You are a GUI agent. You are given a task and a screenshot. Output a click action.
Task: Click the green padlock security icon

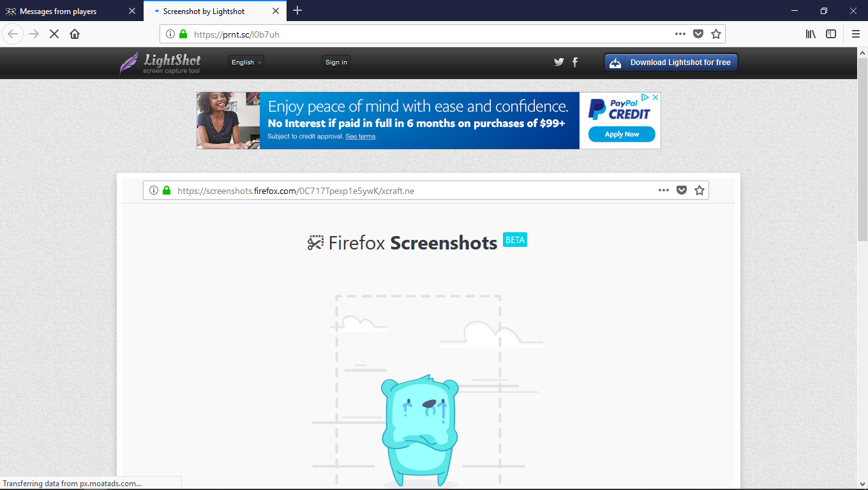click(x=184, y=34)
